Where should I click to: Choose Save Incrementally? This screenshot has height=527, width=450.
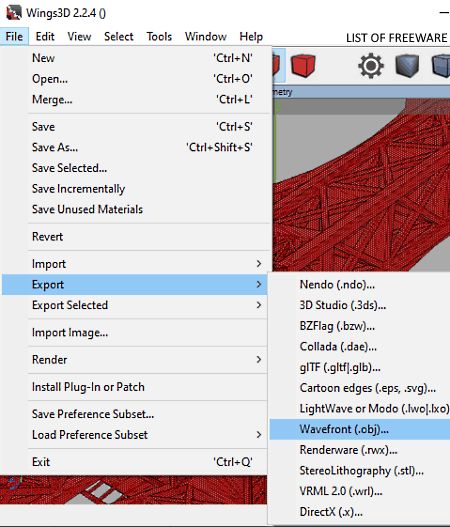(136, 189)
